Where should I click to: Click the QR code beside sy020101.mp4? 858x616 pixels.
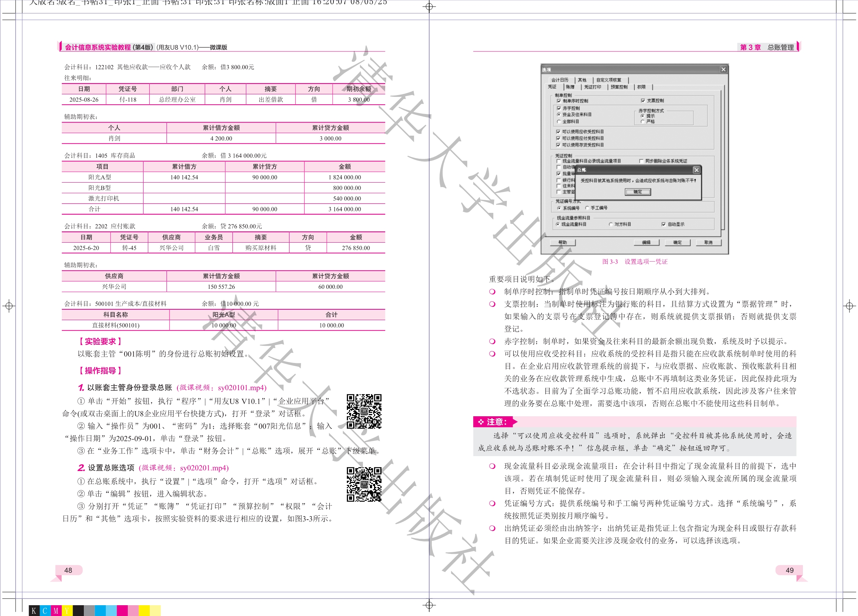coord(364,411)
